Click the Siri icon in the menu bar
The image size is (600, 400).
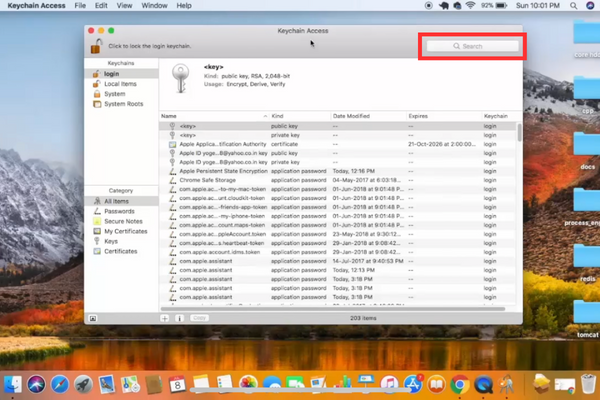pyautogui.click(x=590, y=5)
